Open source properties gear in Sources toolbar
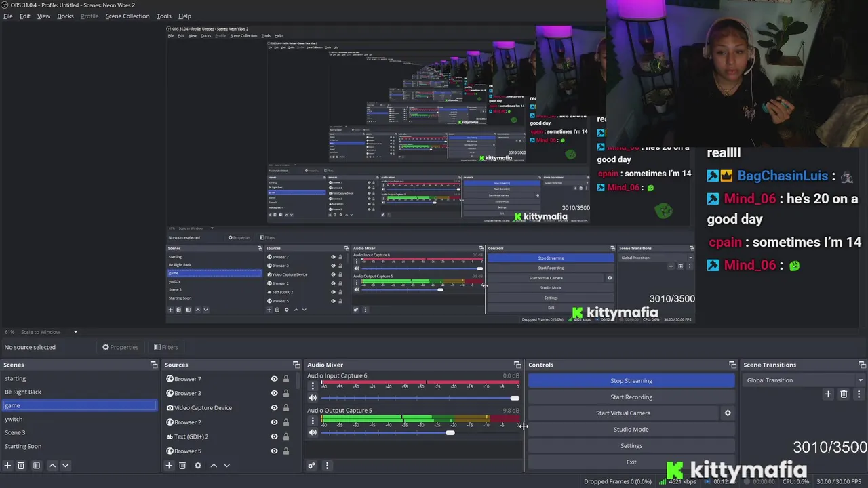 [x=198, y=466]
